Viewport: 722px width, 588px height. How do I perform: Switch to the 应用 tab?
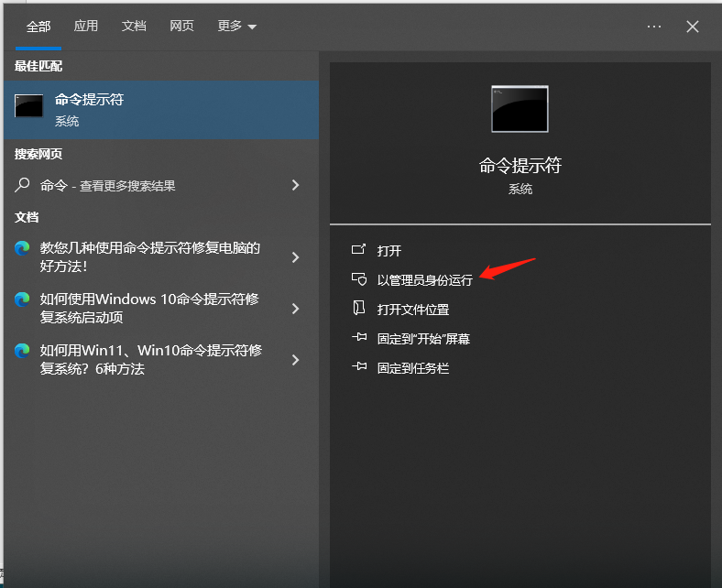(86, 27)
